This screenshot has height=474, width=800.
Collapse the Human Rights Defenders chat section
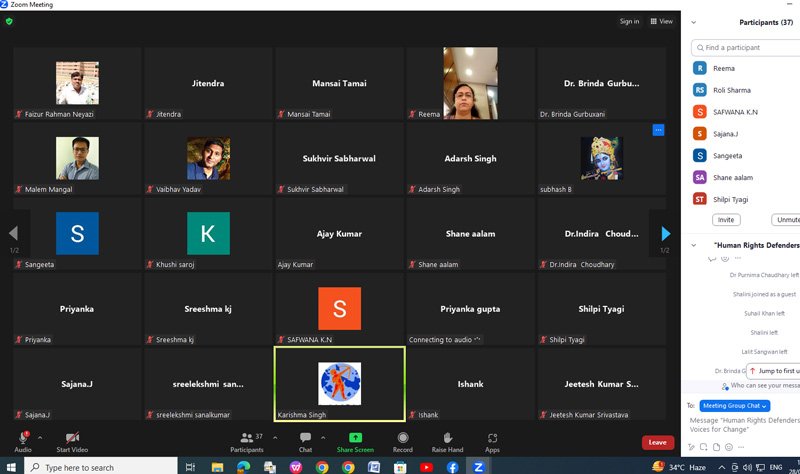click(x=694, y=245)
